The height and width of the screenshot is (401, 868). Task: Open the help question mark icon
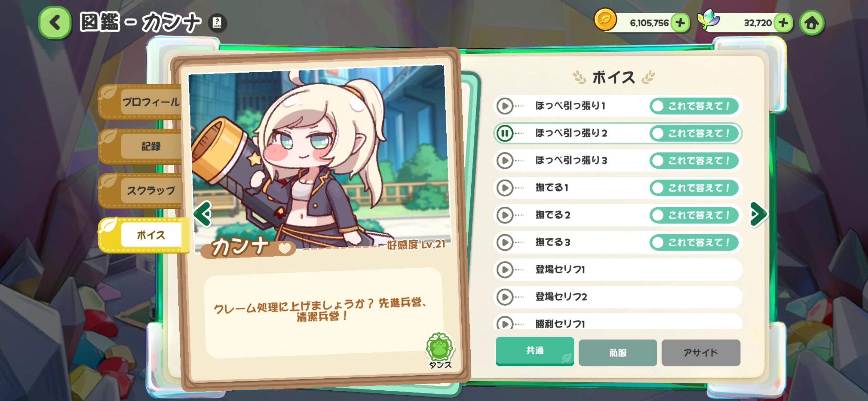click(217, 23)
